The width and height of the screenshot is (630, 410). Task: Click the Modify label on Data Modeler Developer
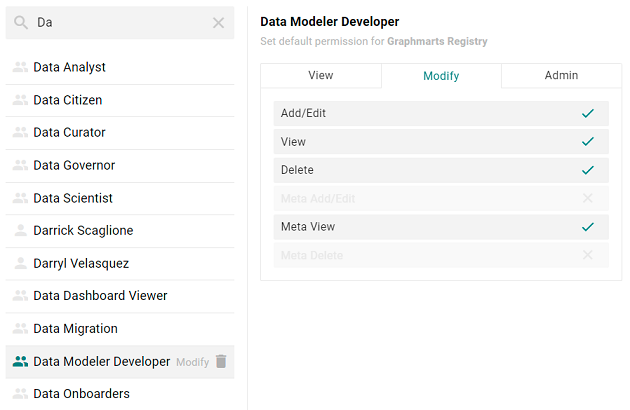[x=192, y=362]
